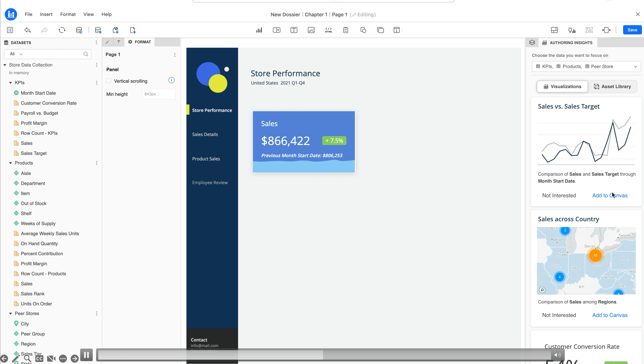644x364 pixels.
Task: Click the HTML container icon
Action: [x=328, y=30]
